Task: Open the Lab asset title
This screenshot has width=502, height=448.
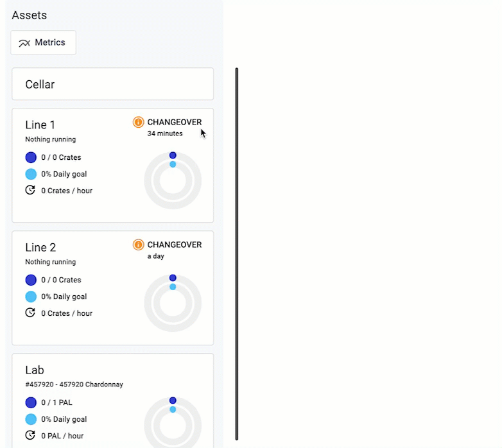Action: point(35,370)
